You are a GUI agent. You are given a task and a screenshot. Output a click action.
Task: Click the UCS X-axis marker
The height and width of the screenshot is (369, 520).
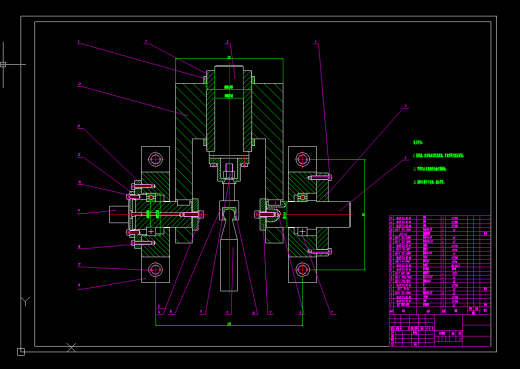[71, 347]
